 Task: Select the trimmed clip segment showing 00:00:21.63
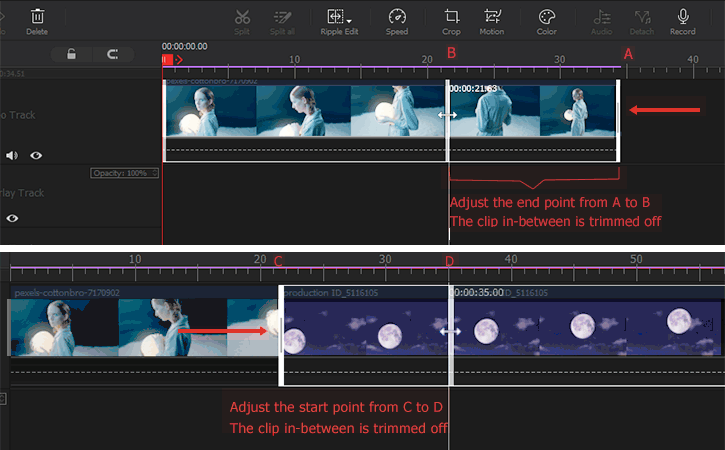(x=533, y=120)
